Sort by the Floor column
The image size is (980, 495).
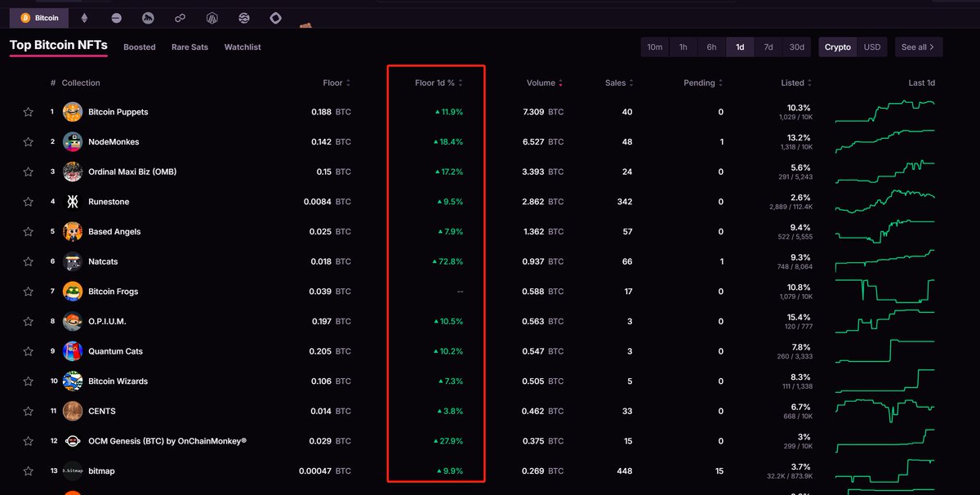336,82
